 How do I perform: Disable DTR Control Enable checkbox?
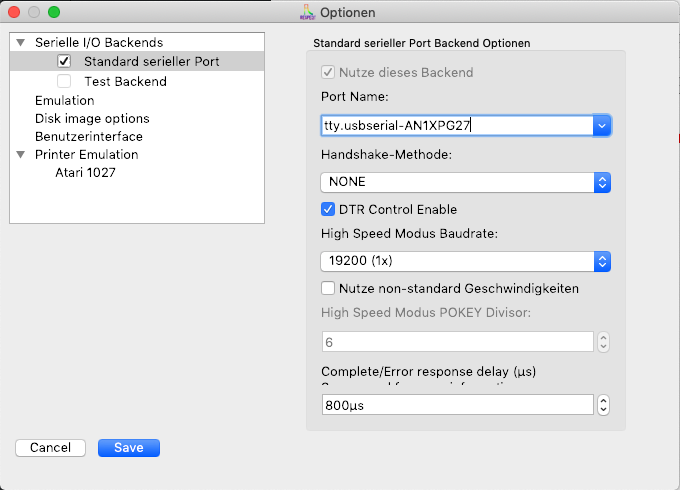point(328,209)
